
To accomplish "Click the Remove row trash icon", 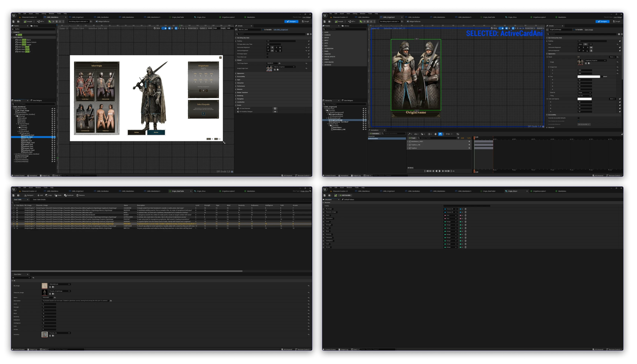I will point(78,195).
